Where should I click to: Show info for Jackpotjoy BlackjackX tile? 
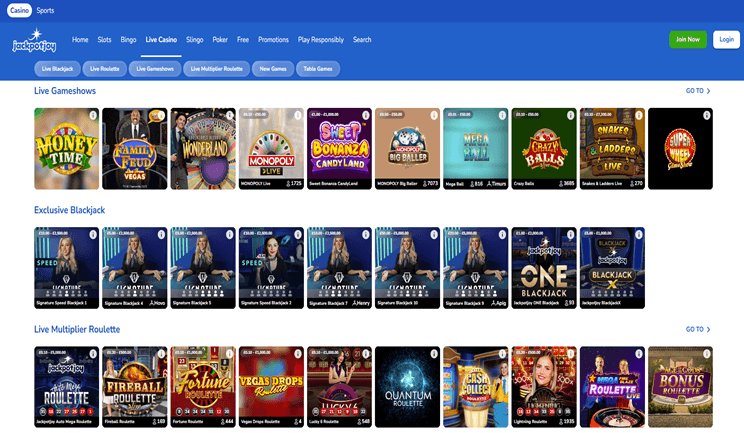pyautogui.click(x=639, y=234)
